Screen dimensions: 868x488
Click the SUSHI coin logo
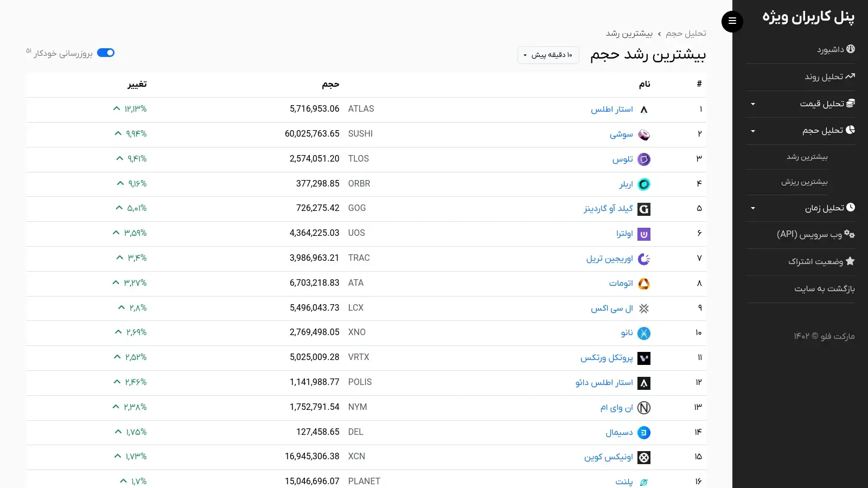(x=644, y=134)
